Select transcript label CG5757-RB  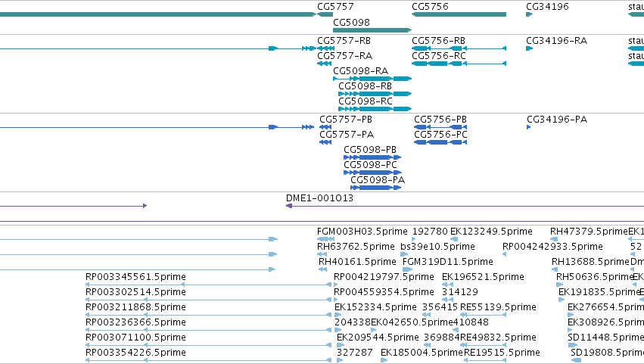click(x=344, y=41)
